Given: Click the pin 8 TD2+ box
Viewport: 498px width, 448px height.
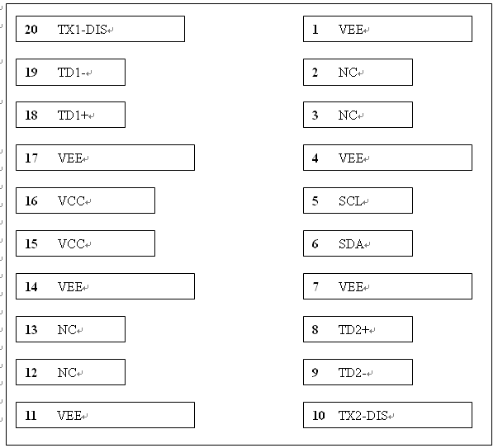Looking at the screenshot, I should (358, 329).
